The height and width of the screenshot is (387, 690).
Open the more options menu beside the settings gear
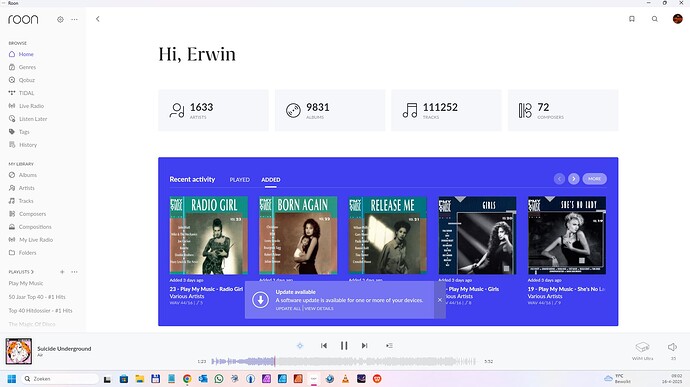[x=74, y=19]
